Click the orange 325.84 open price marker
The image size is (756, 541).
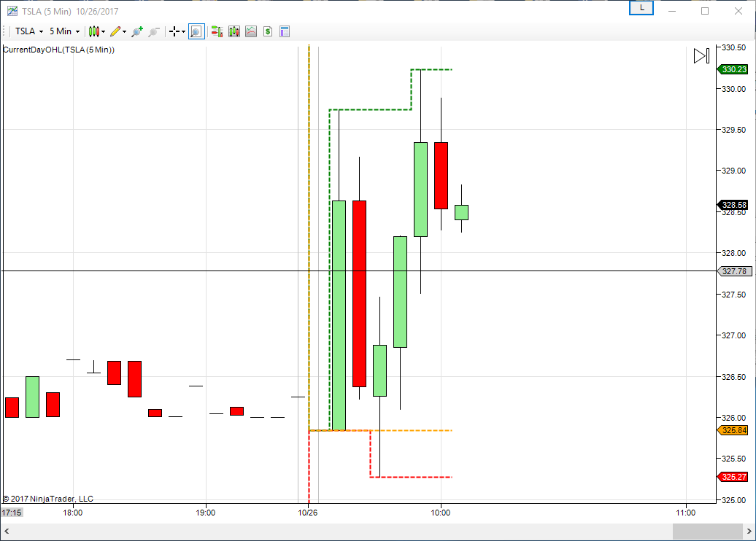click(733, 430)
